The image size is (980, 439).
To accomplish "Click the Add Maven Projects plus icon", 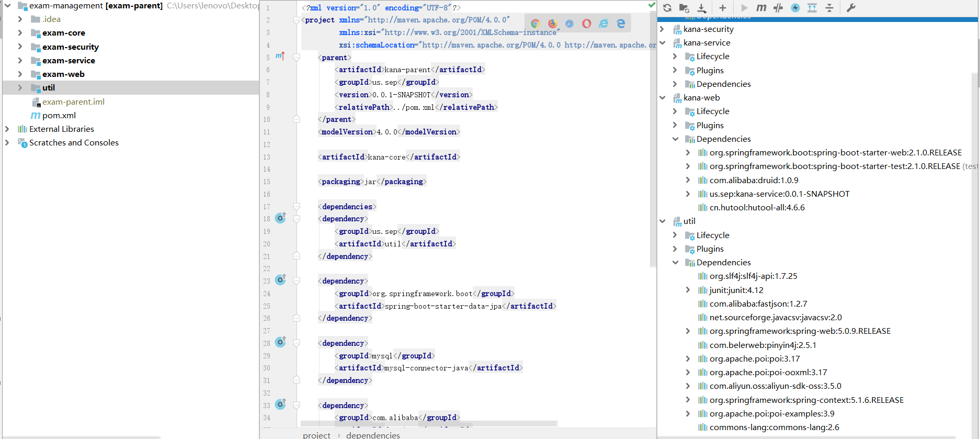I will coord(723,8).
